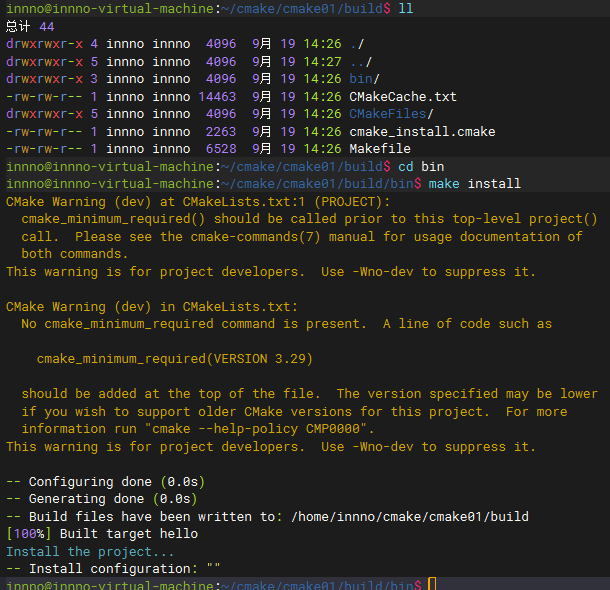The height and width of the screenshot is (590, 610).
Task: Click the 'cd bin' command text
Action: 421,166
